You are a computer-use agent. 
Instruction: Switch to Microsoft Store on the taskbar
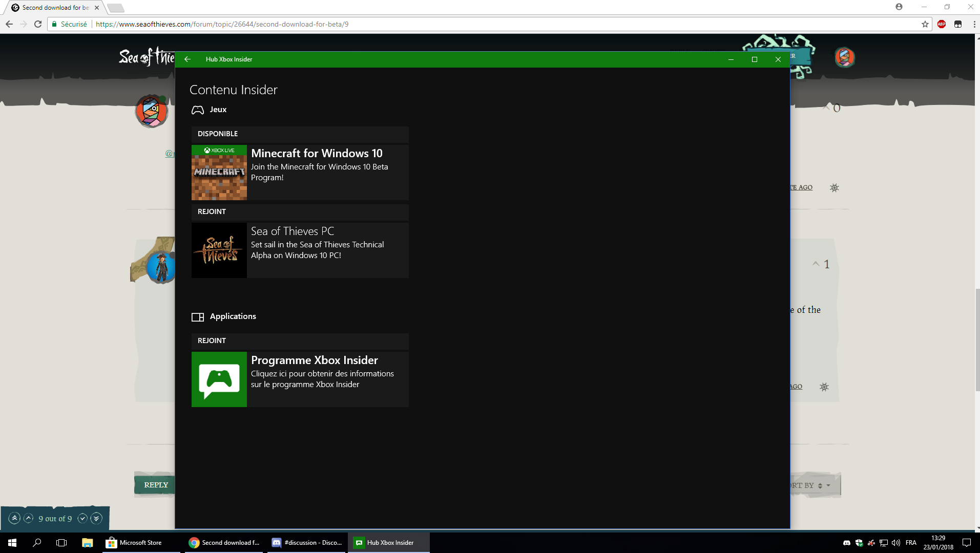coord(140,543)
